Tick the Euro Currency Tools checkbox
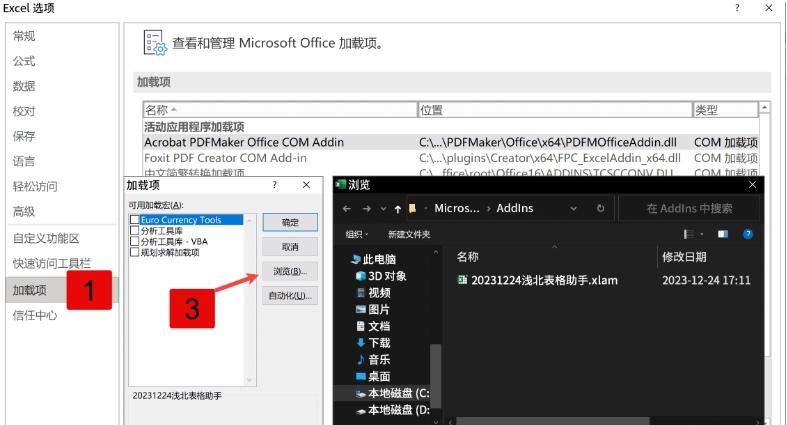This screenshot has width=787, height=425. click(x=135, y=220)
